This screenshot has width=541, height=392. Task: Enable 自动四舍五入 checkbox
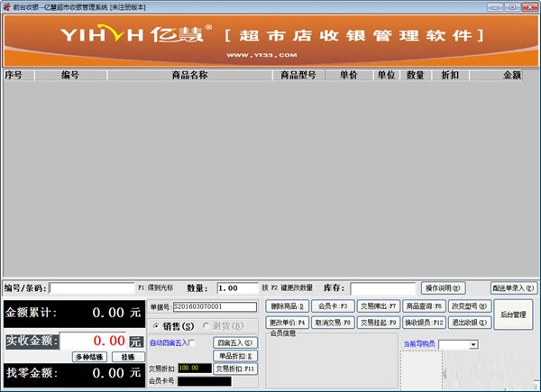click(192, 342)
